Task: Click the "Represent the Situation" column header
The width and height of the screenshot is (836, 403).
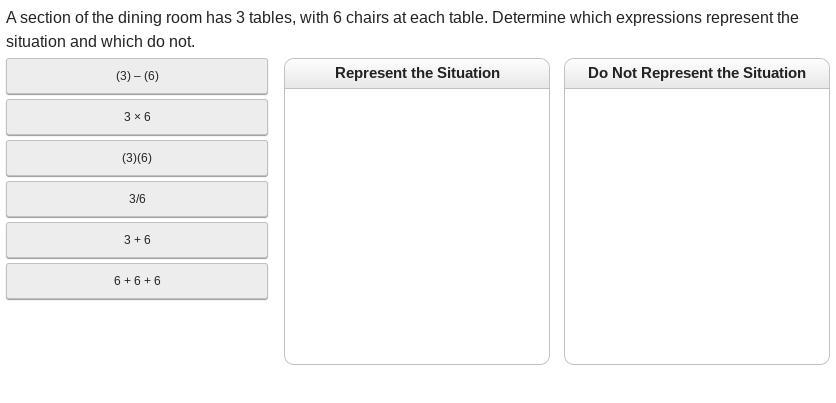Action: click(x=417, y=73)
